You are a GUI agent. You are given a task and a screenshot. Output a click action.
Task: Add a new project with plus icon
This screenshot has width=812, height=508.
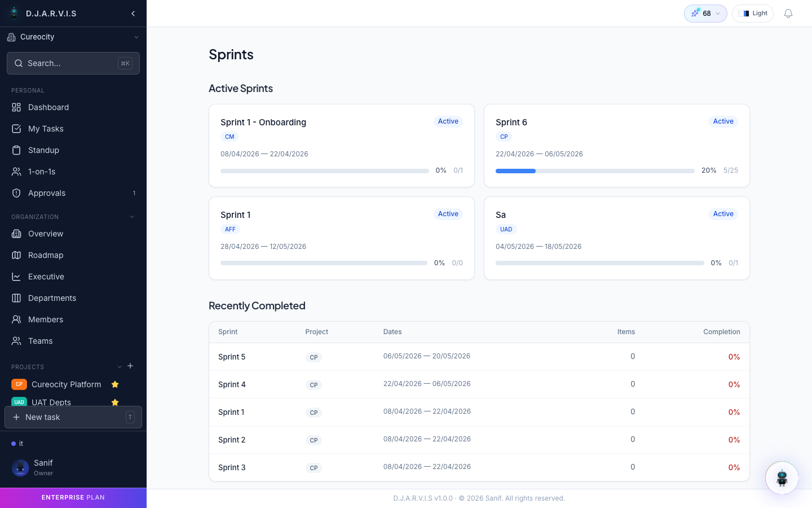(130, 366)
